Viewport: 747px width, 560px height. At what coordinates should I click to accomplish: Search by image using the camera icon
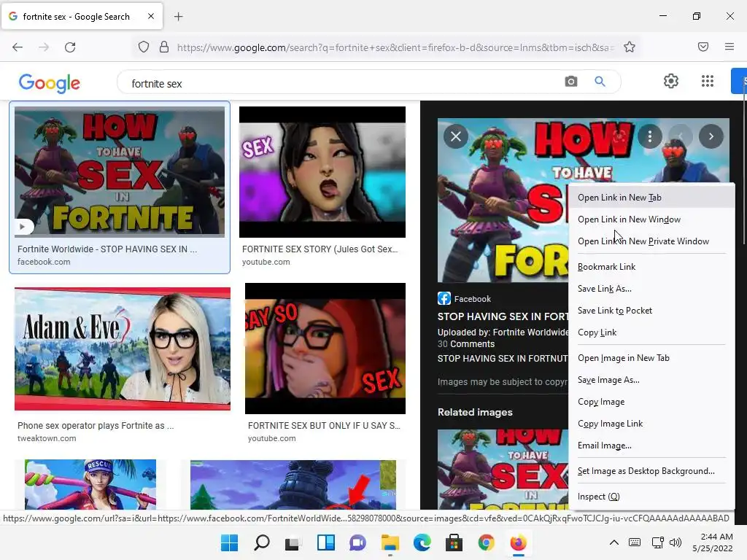(570, 82)
